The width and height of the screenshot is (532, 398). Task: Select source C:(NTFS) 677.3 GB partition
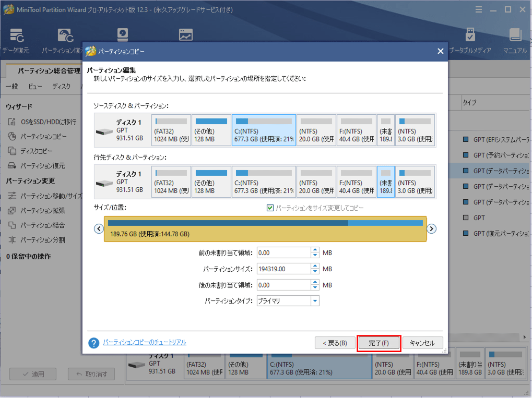click(x=264, y=130)
